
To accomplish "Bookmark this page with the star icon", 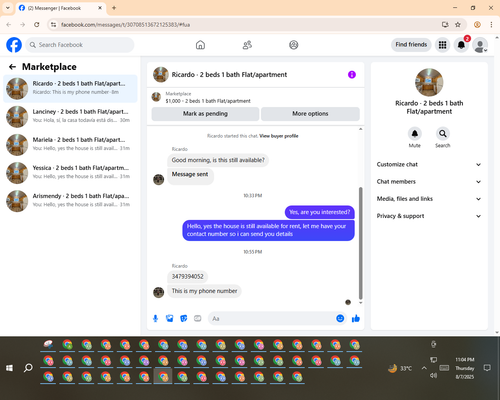I will tap(458, 25).
